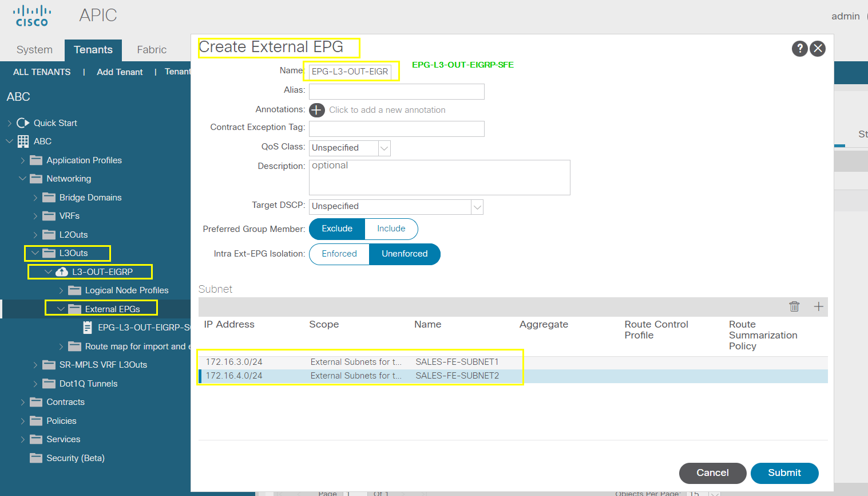Open ALL TENANTS submenu
Viewport: 868px width, 496px height.
click(x=42, y=72)
